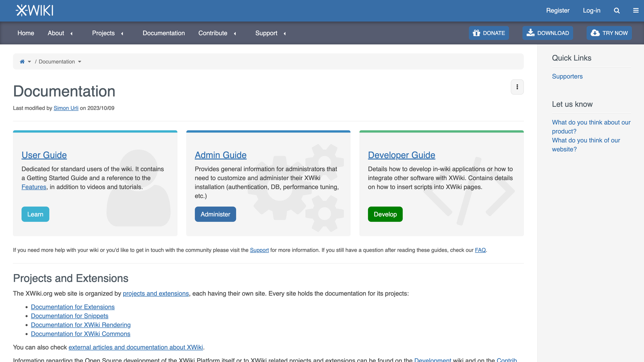The width and height of the screenshot is (644, 362).
Task: Click 'What do you think of our website?'
Action: (x=586, y=145)
